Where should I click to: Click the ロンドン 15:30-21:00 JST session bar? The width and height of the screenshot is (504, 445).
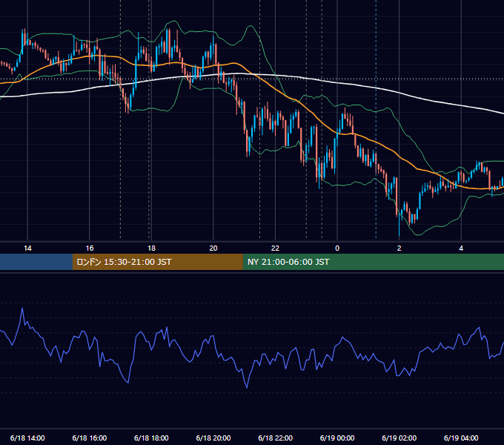pos(157,262)
